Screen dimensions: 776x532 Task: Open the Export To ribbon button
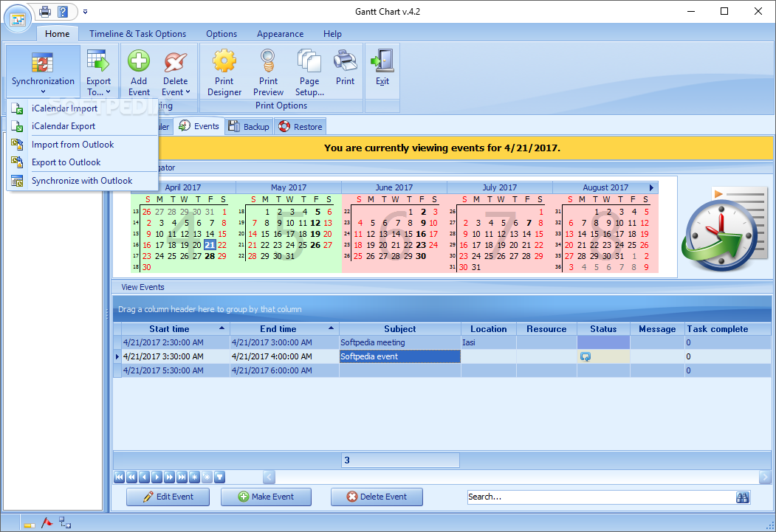[x=98, y=72]
